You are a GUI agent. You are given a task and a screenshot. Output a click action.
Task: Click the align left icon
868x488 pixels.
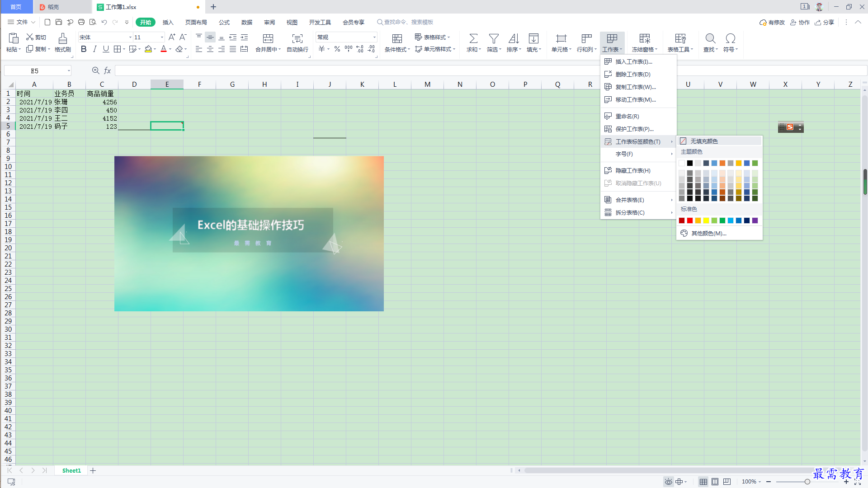click(199, 49)
